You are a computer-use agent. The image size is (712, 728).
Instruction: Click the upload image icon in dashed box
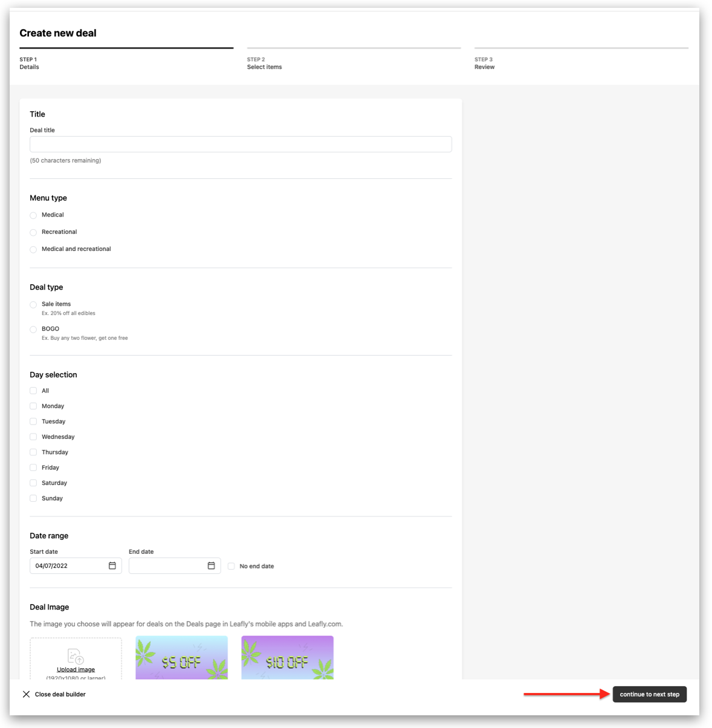point(76,656)
